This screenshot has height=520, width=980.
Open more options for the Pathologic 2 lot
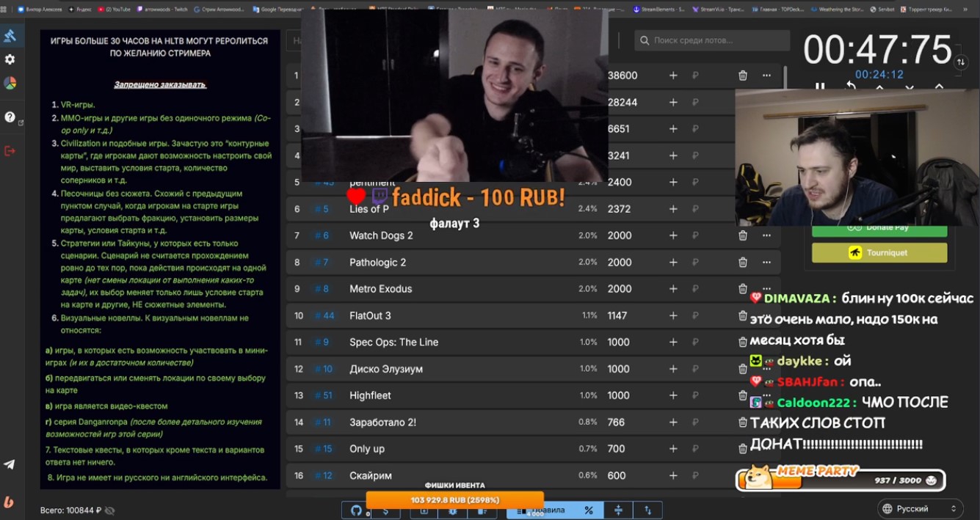pos(766,262)
